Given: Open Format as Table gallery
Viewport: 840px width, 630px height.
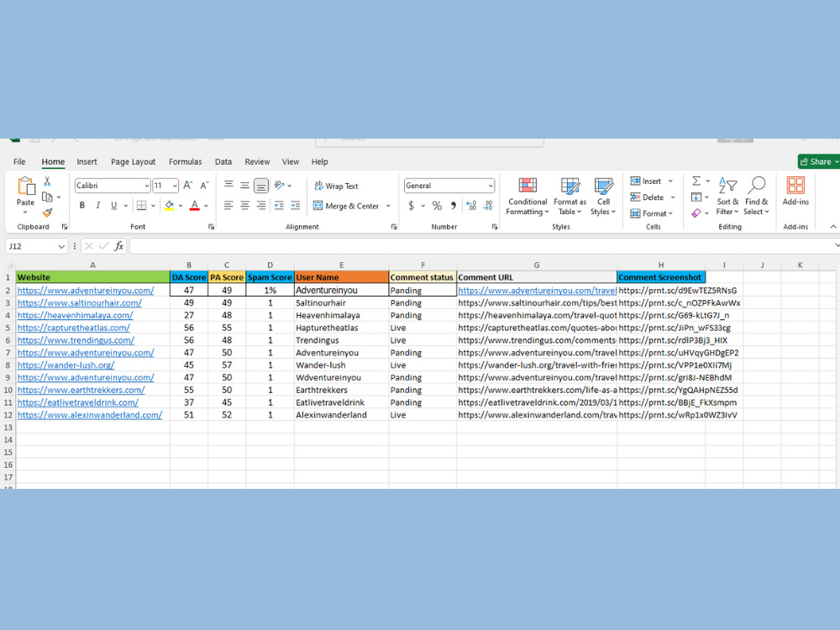Looking at the screenshot, I should point(570,197).
